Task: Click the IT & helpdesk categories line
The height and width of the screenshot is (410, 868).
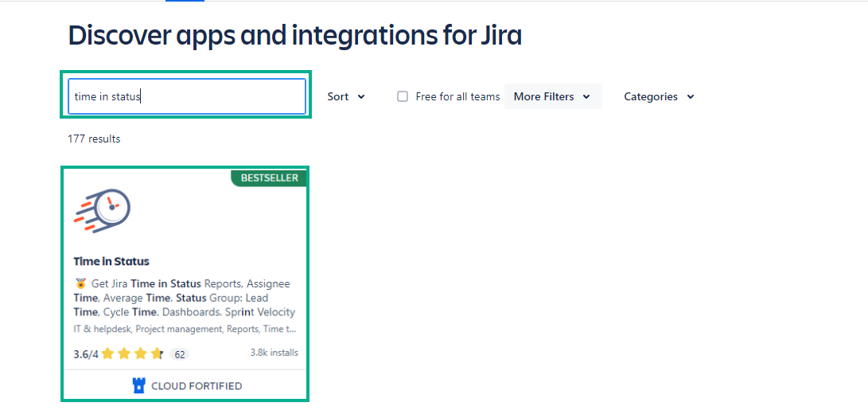Action: click(x=185, y=329)
